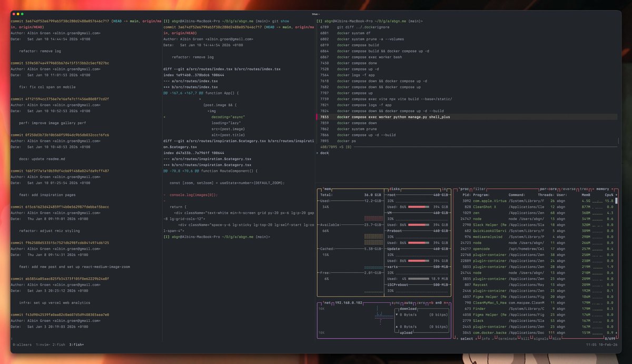Image resolution: width=632 pixels, height=364 pixels.
Task: Toggle net auto scaling in btop
Action: (408, 303)
